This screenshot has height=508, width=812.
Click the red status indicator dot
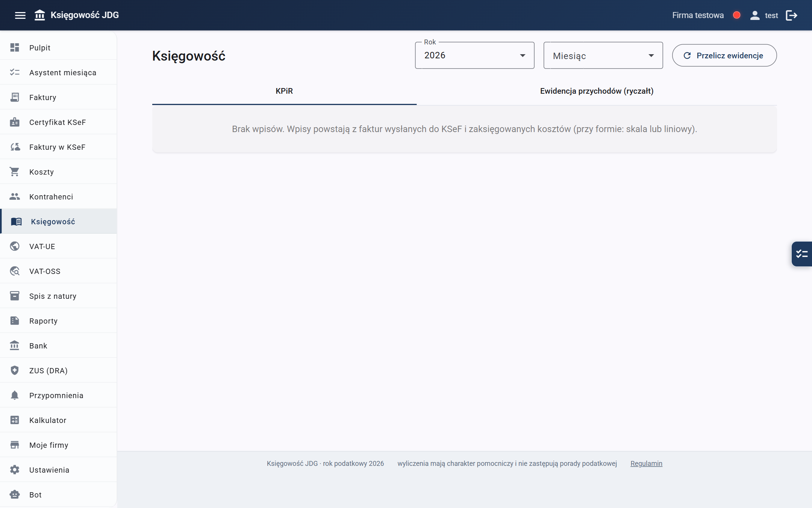click(x=737, y=15)
